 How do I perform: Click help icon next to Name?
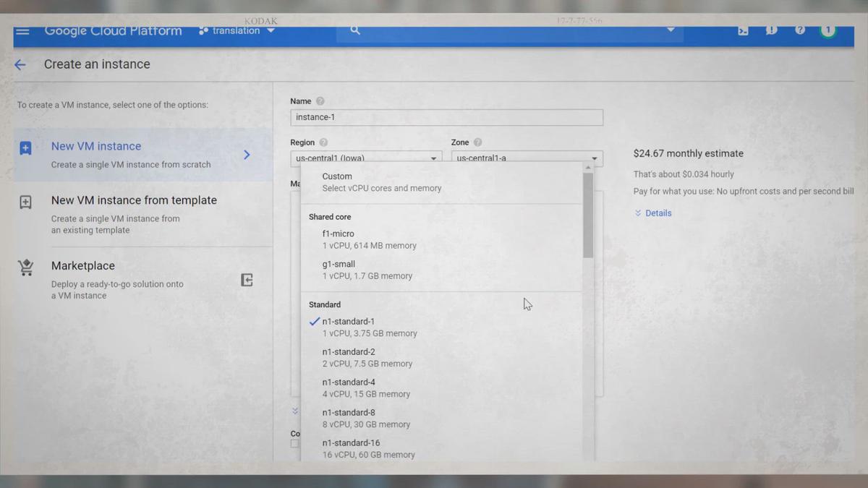[x=320, y=101]
